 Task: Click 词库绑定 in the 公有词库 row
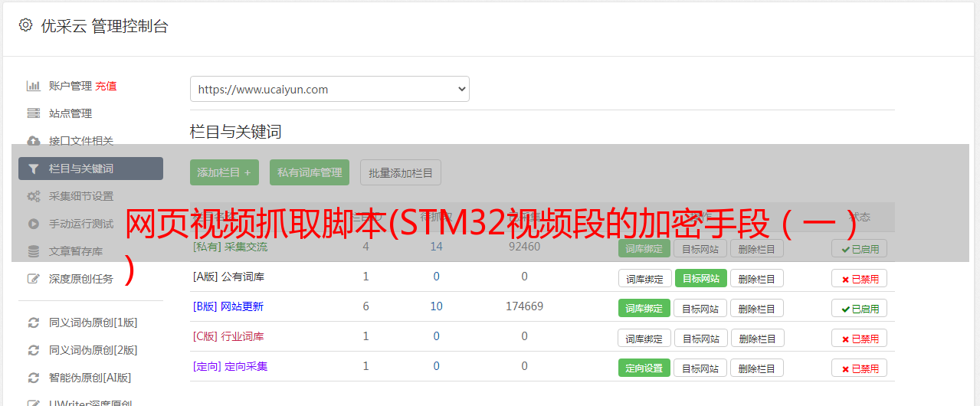[x=644, y=278]
